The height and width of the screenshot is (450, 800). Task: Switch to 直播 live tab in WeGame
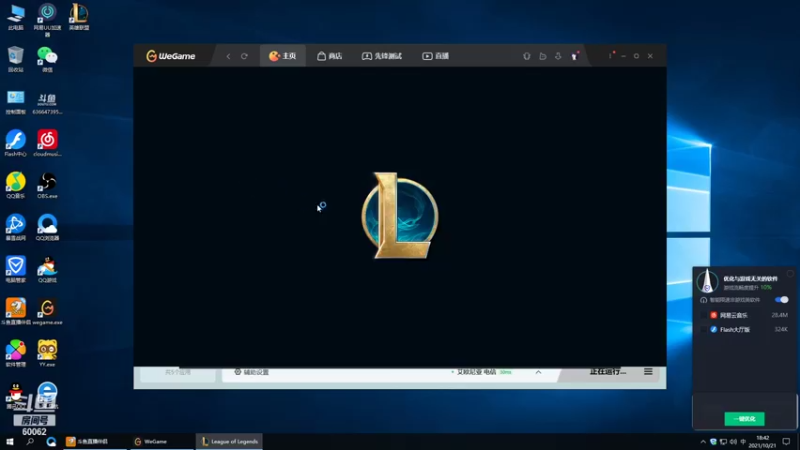(x=436, y=56)
